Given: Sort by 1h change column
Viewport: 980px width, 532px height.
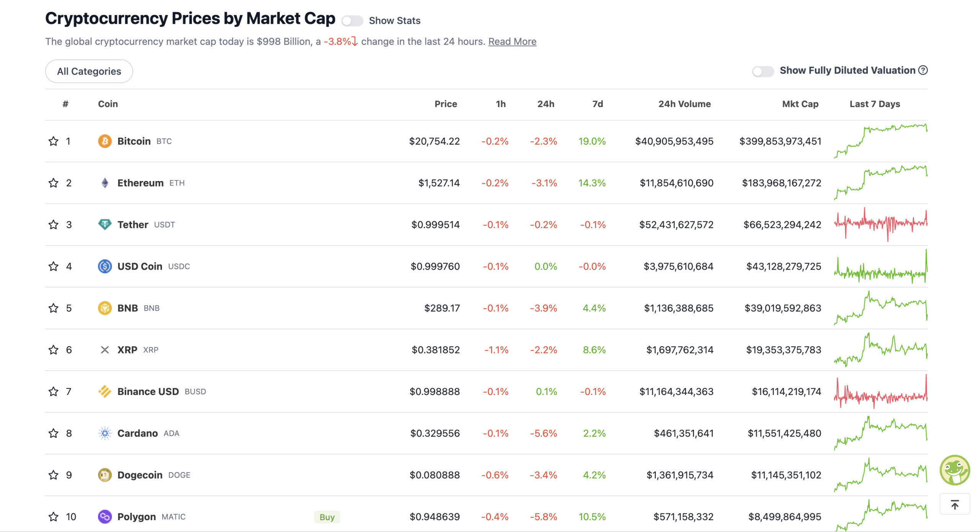Looking at the screenshot, I should click(501, 104).
